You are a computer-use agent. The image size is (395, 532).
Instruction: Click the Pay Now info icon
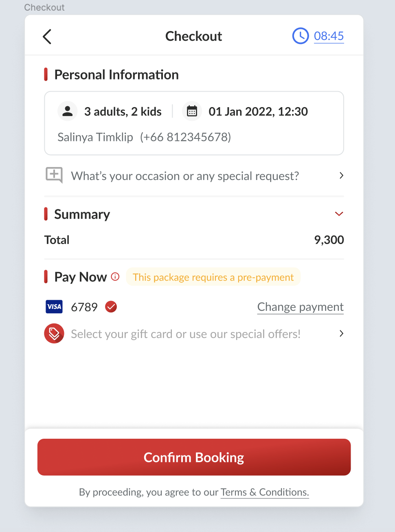point(115,277)
